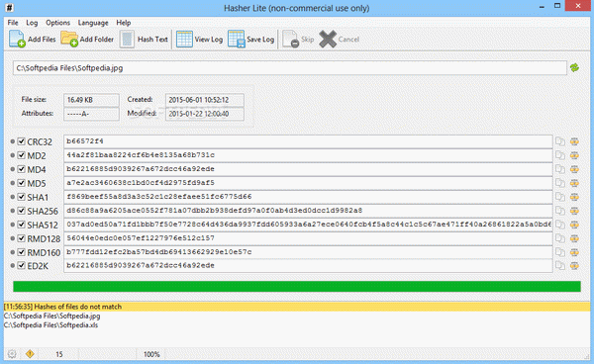The width and height of the screenshot is (594, 364).
Task: Open the Hash Text tool
Action: tap(144, 39)
